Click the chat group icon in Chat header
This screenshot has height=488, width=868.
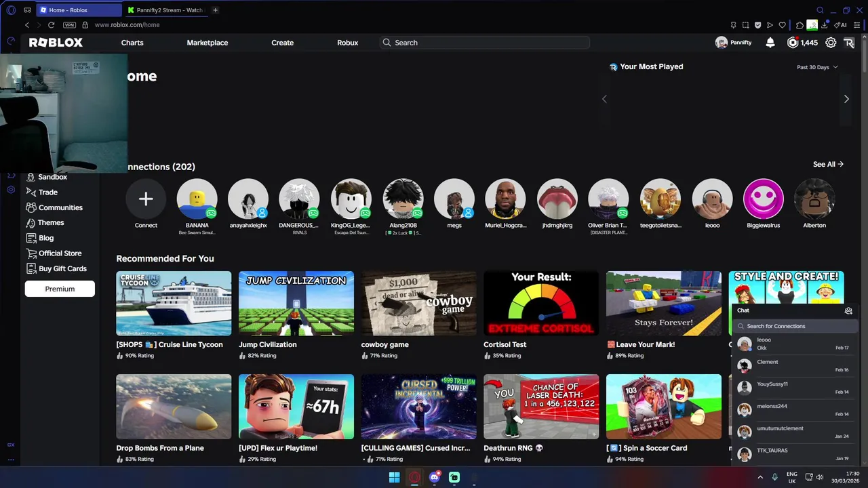click(848, 310)
